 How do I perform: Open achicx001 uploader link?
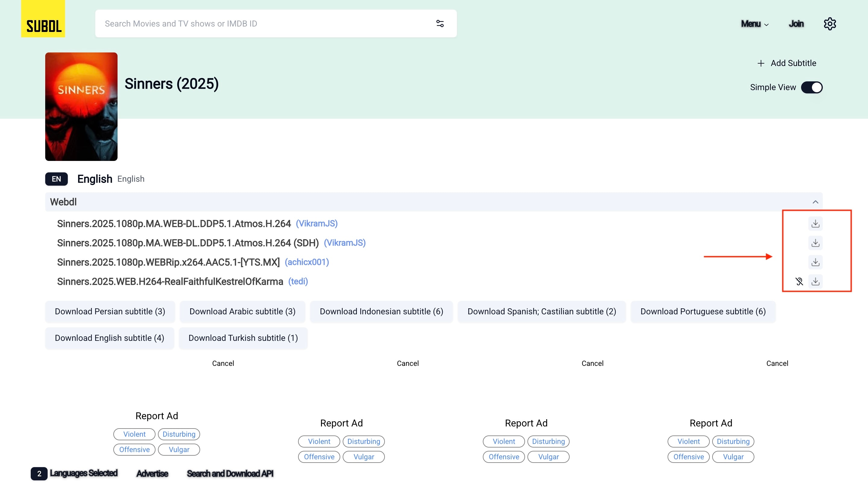coord(307,262)
